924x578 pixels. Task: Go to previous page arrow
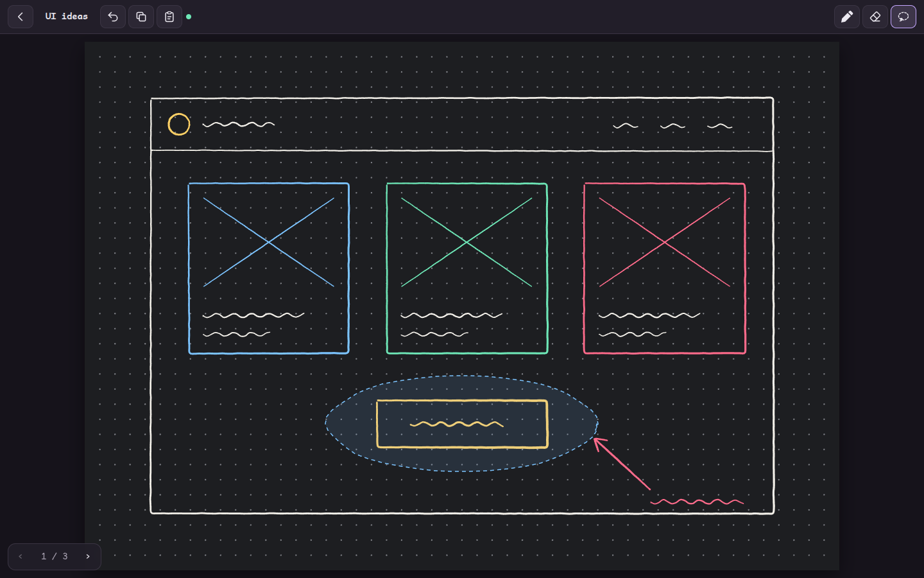[21, 557]
